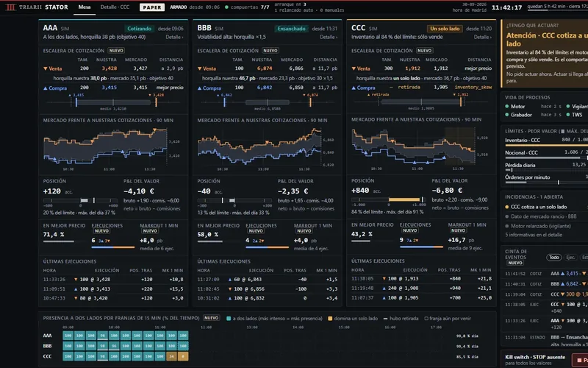588x368 pixels.
Task: Click the blue Compra arrow in CCC ladder
Action: 354,88
